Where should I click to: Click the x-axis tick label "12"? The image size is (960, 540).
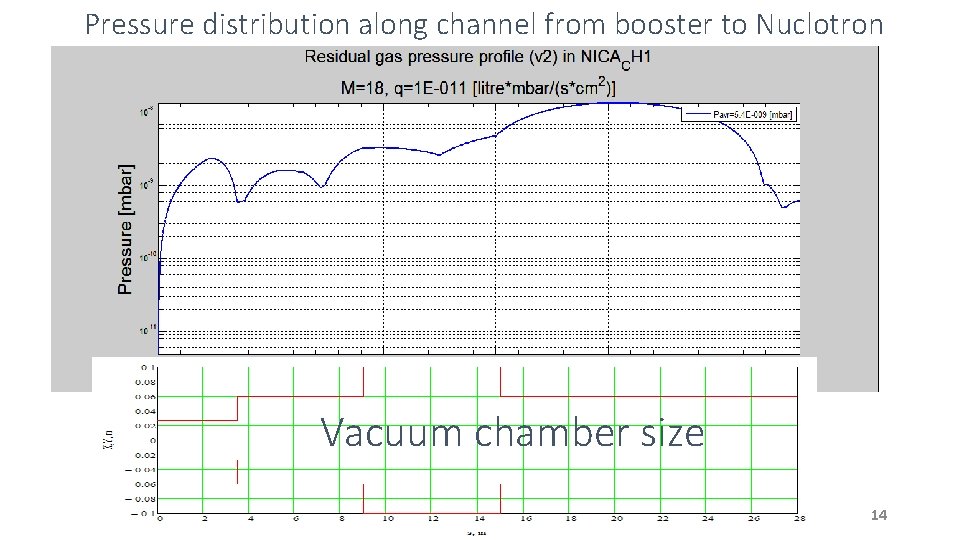433,519
